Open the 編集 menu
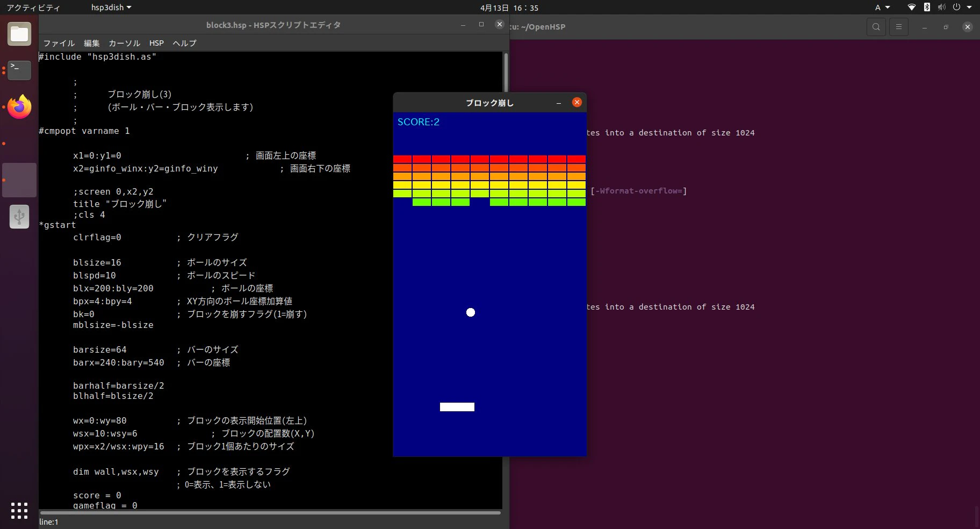Screen dimensions: 980x529 coord(92,43)
